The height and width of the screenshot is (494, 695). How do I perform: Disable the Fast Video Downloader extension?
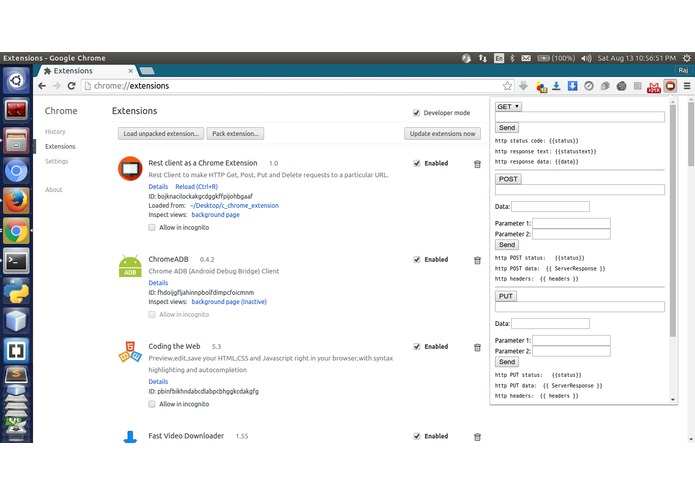coord(417,436)
